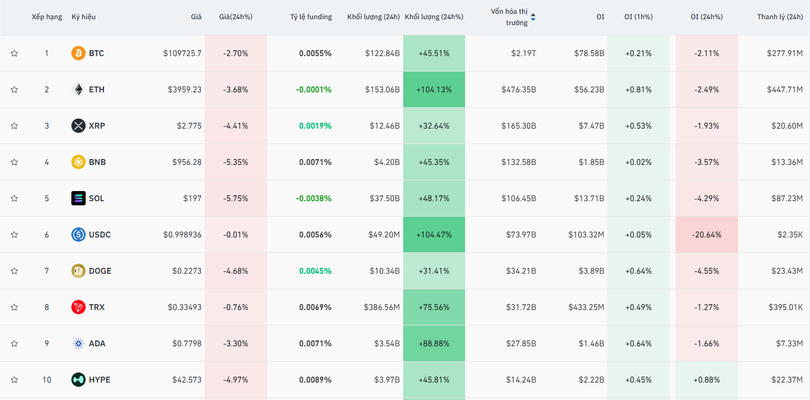Toggle the favorite star for ETH
The height and width of the screenshot is (400, 810).
coord(14,90)
